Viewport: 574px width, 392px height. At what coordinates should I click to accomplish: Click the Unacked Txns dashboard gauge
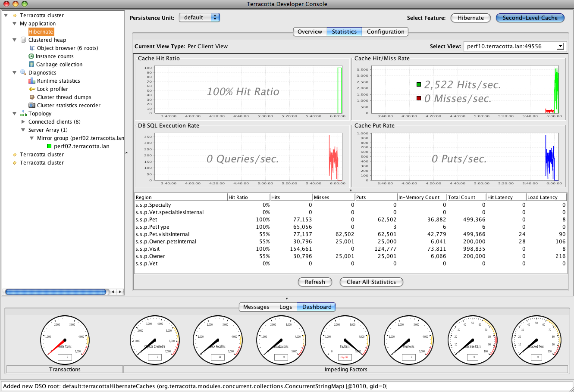point(536,340)
